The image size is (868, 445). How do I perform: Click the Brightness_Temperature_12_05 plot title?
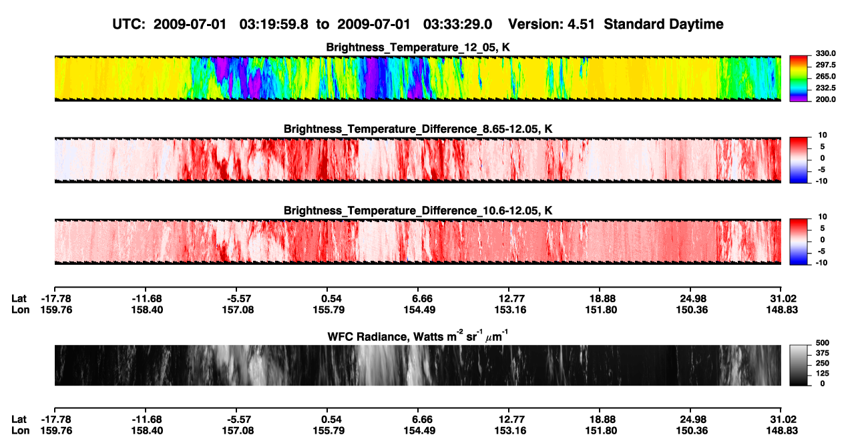(418, 47)
